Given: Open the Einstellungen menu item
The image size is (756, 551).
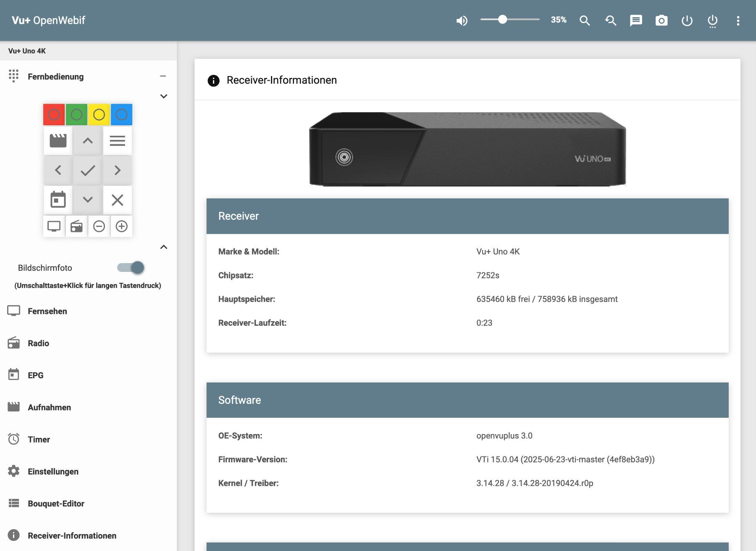Looking at the screenshot, I should coord(88,472).
